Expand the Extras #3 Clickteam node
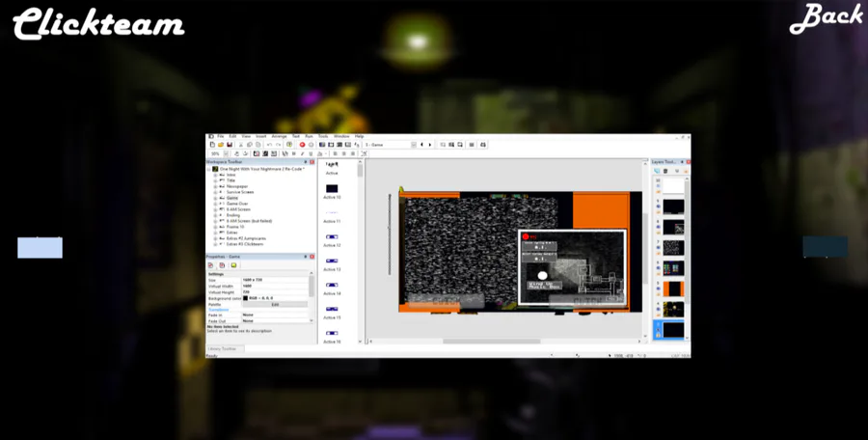This screenshot has height=440, width=868. click(x=215, y=244)
